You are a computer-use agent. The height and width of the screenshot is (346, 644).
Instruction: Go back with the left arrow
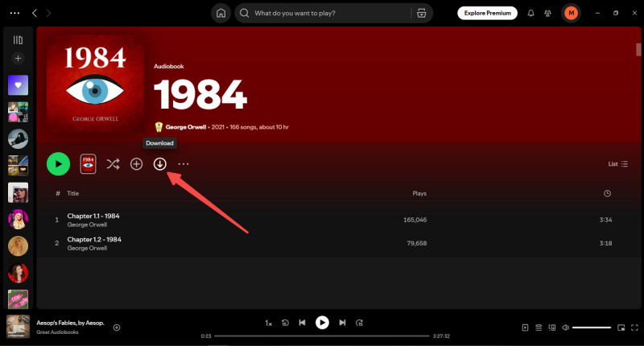click(35, 13)
